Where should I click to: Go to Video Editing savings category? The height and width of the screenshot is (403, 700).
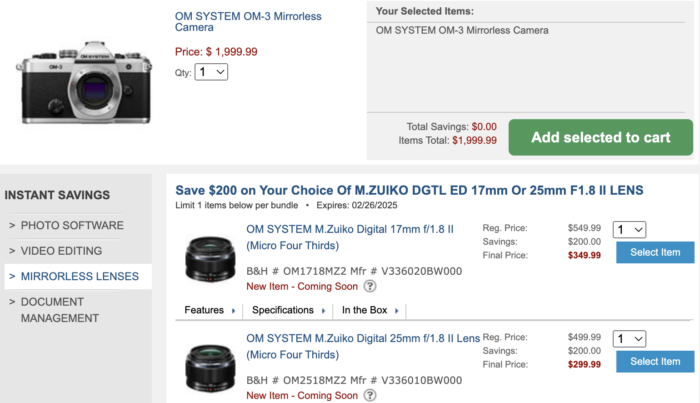(69, 250)
